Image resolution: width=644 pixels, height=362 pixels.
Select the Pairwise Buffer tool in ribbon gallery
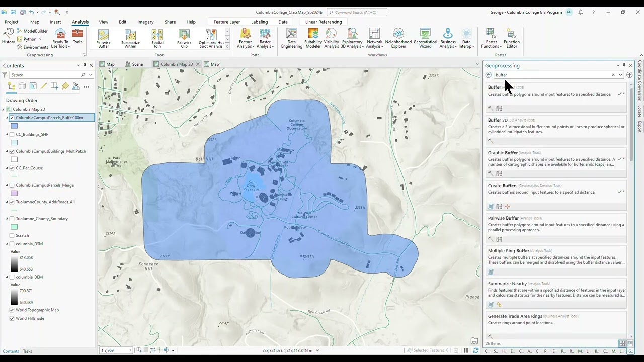click(104, 39)
